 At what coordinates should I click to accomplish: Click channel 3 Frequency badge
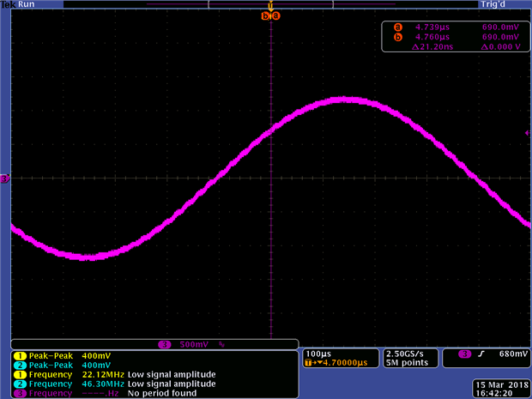tap(20, 394)
